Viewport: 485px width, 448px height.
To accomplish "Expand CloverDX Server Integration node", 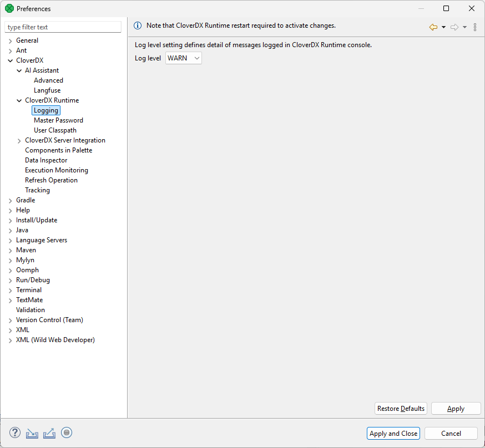I will click(19, 141).
